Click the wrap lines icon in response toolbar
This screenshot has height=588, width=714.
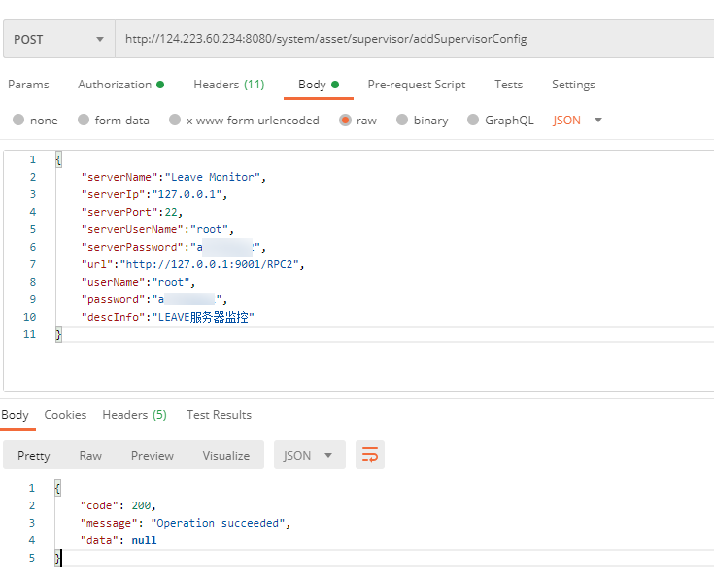tap(370, 455)
